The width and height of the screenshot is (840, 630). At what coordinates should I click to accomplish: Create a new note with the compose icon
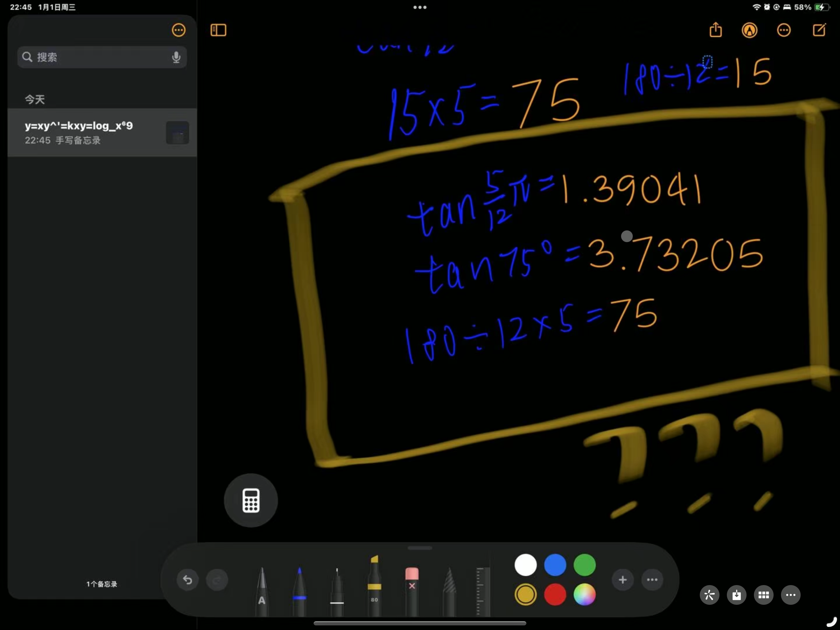pos(819,30)
